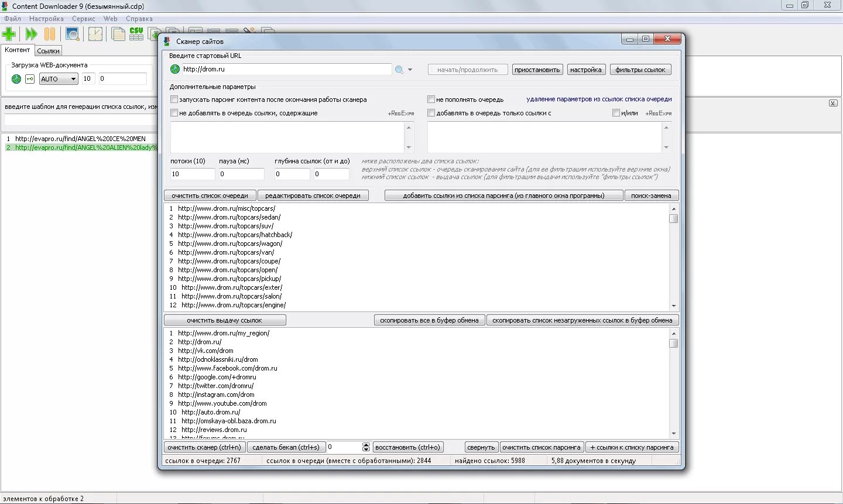
Task: Open the Файл menu
Action: pos(12,19)
